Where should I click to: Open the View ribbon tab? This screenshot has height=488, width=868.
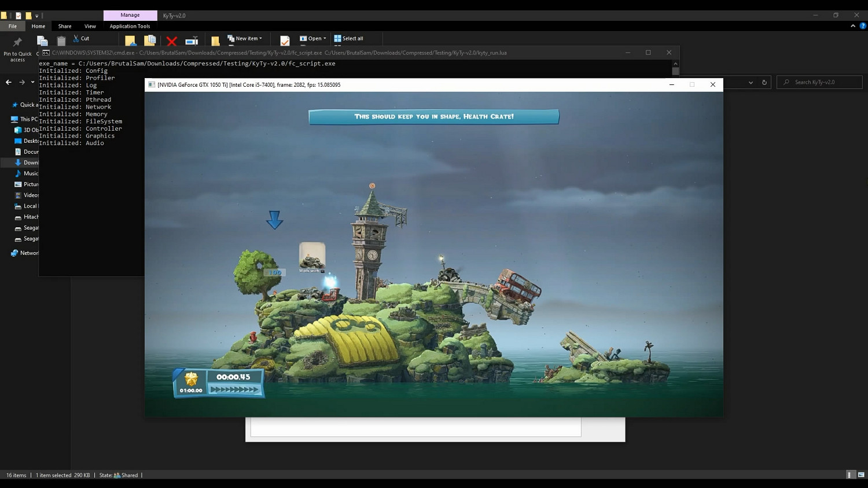tap(90, 26)
